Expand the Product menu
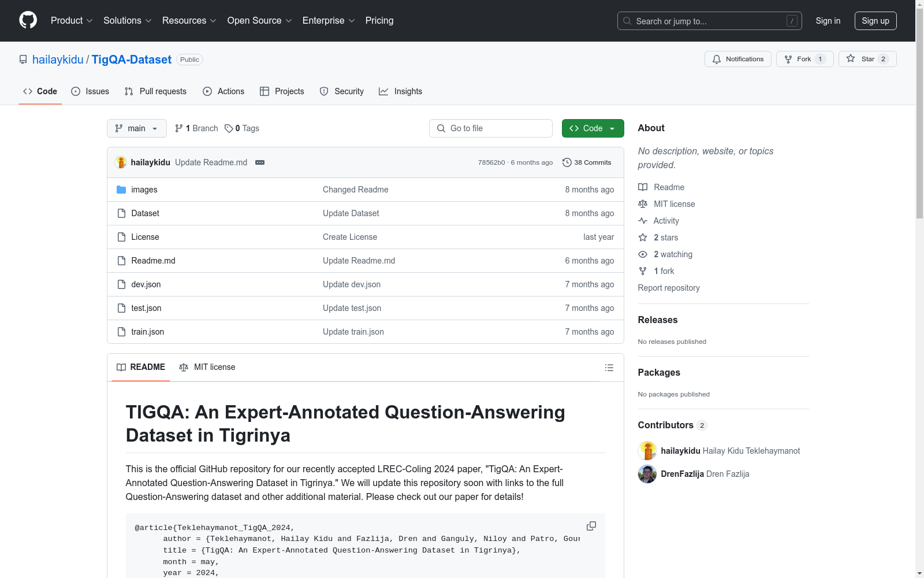 [72, 21]
